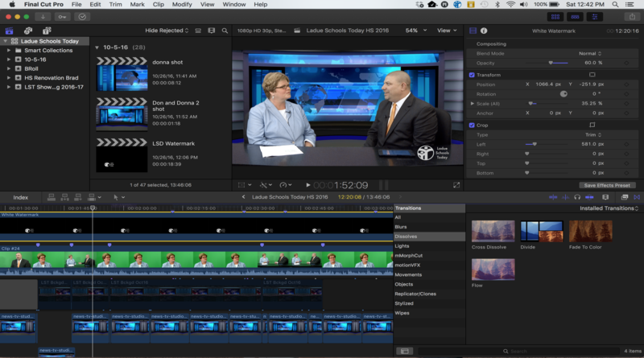
Task: Open the Trim menu
Action: point(115,5)
